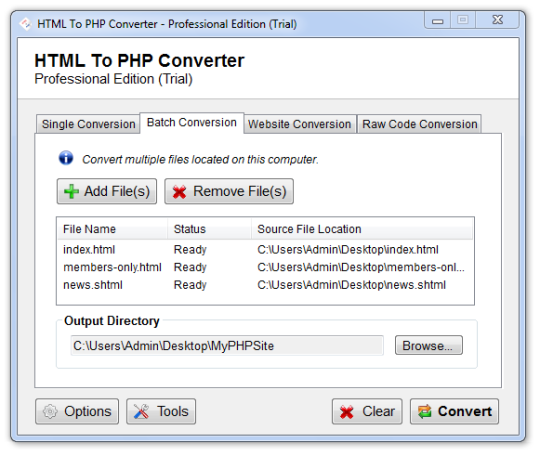Click the app logo in title bar
The height and width of the screenshot is (456, 540).
(26, 24)
